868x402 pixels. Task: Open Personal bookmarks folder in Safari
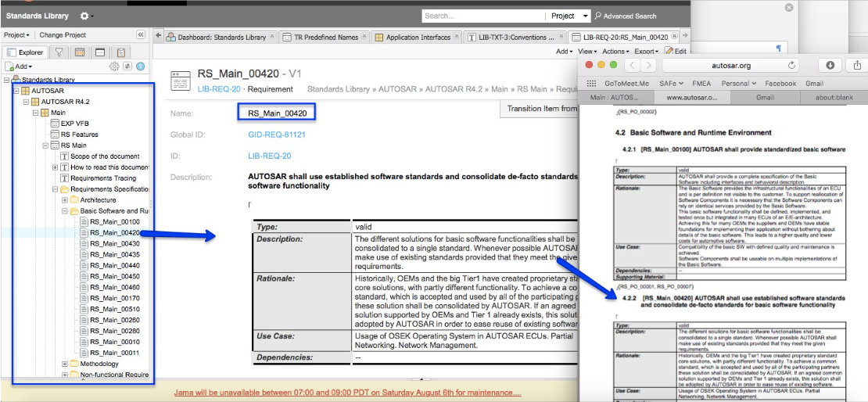pyautogui.click(x=738, y=84)
